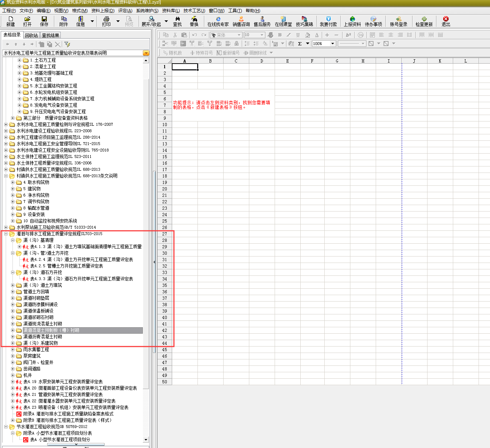
Task: Click the Sigma sum icon
Action: (x=300, y=44)
